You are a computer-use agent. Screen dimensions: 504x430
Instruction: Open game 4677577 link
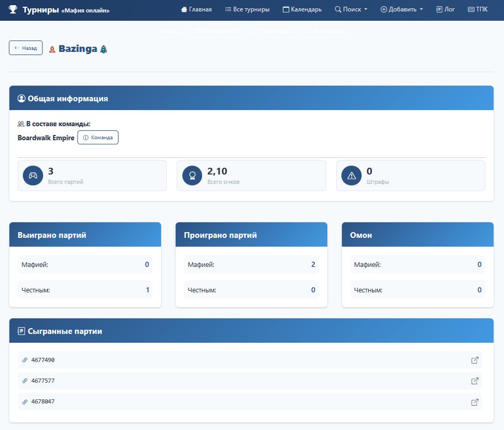[x=43, y=381]
